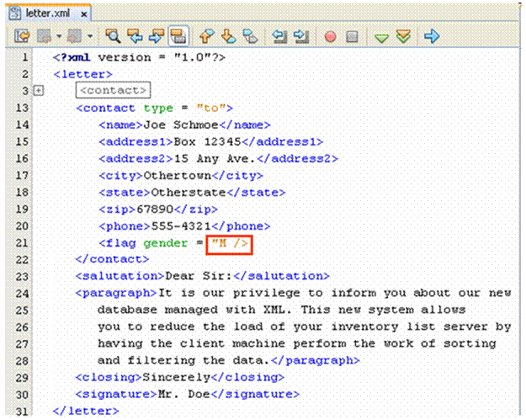Image resolution: width=526 pixels, height=420 pixels.
Task: Click the phone 555-4321 line
Action: click(x=184, y=226)
